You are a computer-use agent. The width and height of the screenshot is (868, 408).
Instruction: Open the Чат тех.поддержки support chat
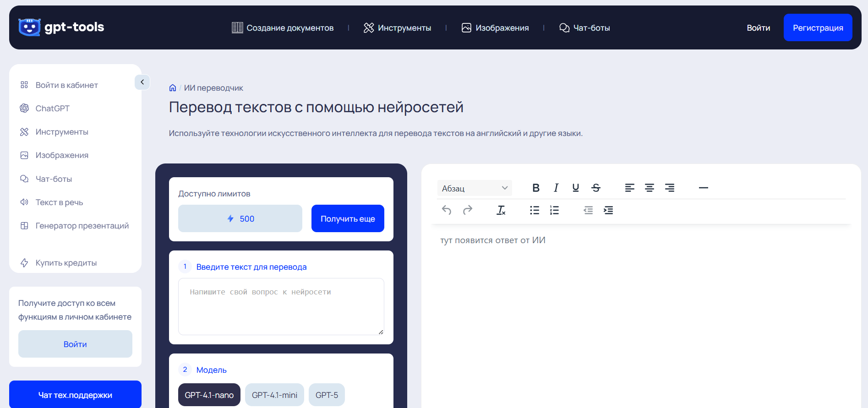75,394
